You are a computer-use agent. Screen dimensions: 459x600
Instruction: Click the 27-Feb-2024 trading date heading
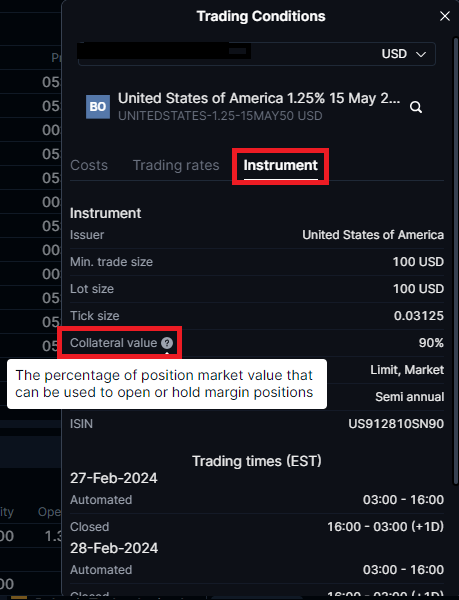(x=114, y=478)
